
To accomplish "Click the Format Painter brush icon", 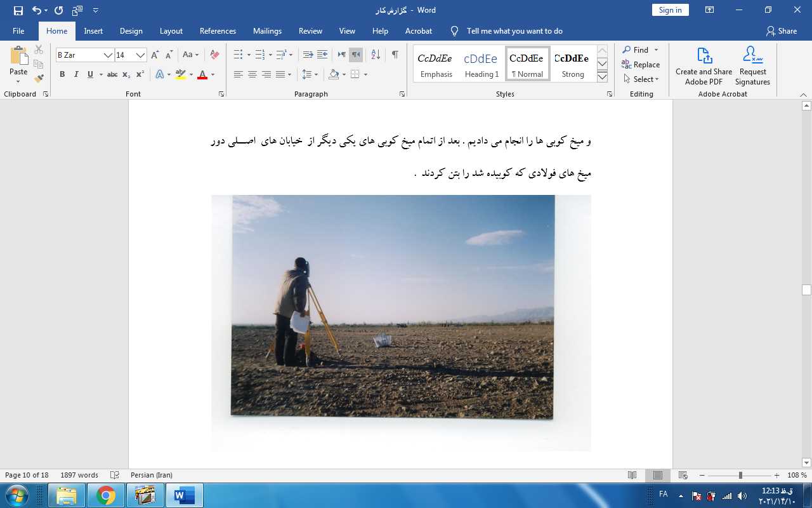I will tap(39, 79).
